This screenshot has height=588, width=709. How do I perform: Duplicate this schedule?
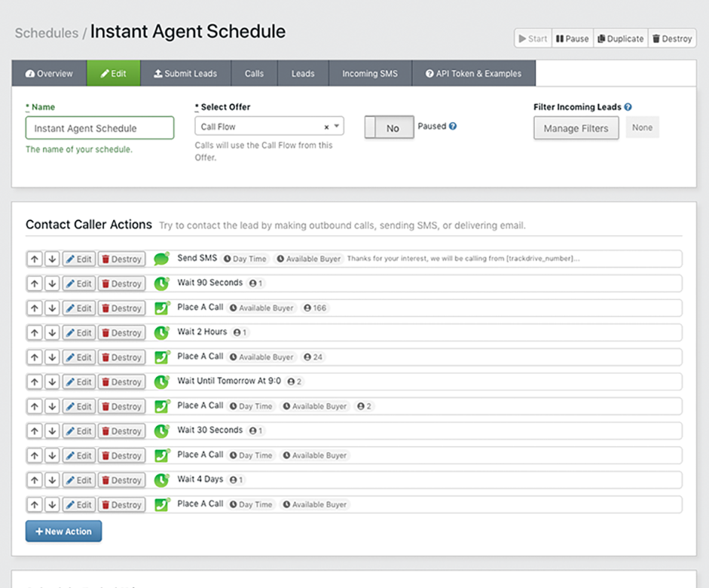point(620,38)
